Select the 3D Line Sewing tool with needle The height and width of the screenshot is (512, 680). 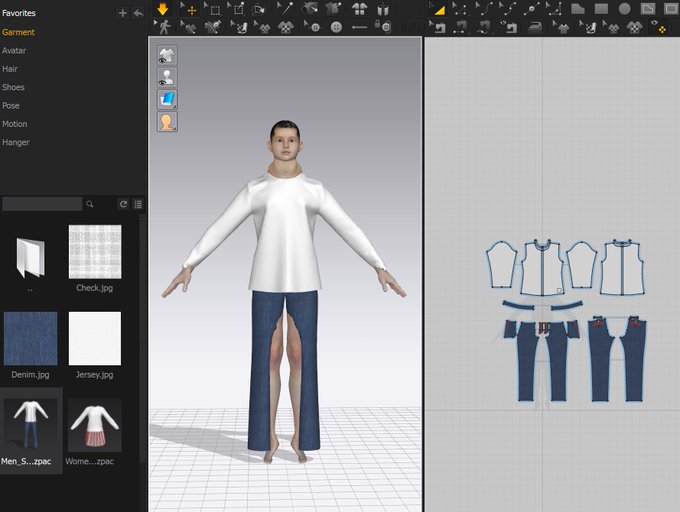tap(212, 27)
